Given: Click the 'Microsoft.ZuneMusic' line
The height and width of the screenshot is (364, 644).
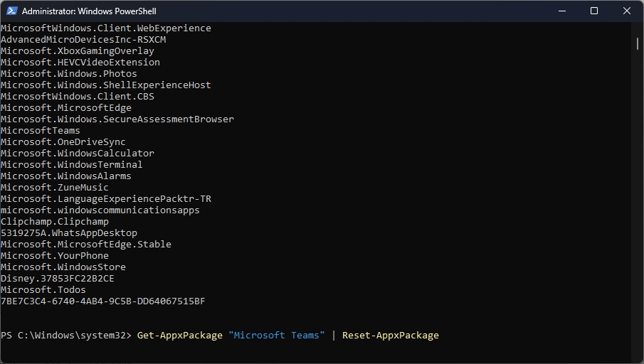Looking at the screenshot, I should click(55, 188).
